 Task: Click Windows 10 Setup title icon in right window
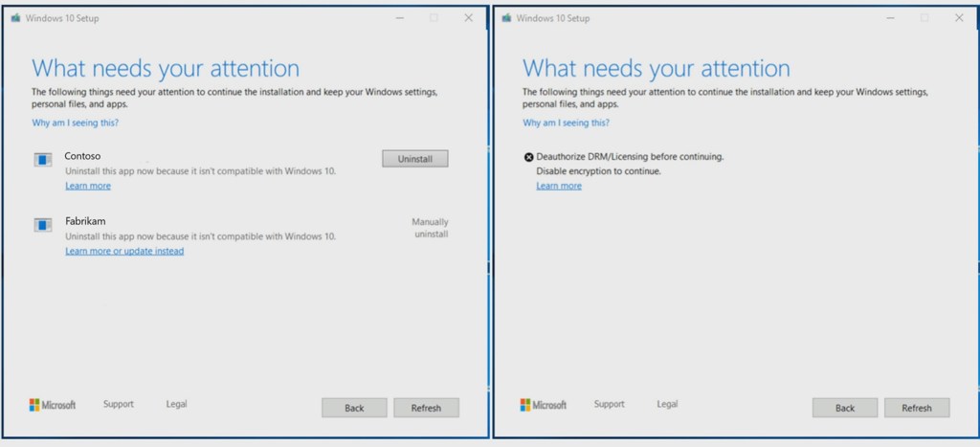pos(506,18)
